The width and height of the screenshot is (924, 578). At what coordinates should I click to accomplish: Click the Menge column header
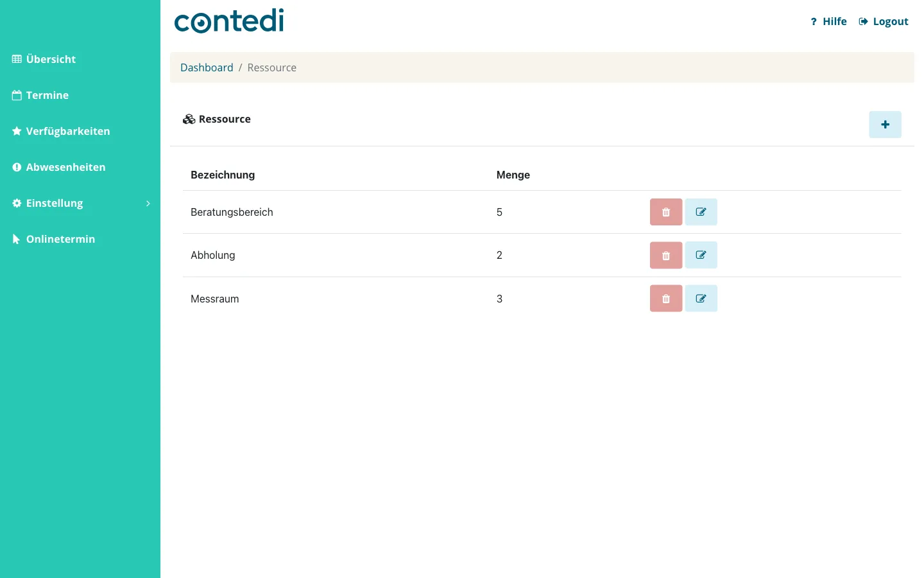(513, 175)
